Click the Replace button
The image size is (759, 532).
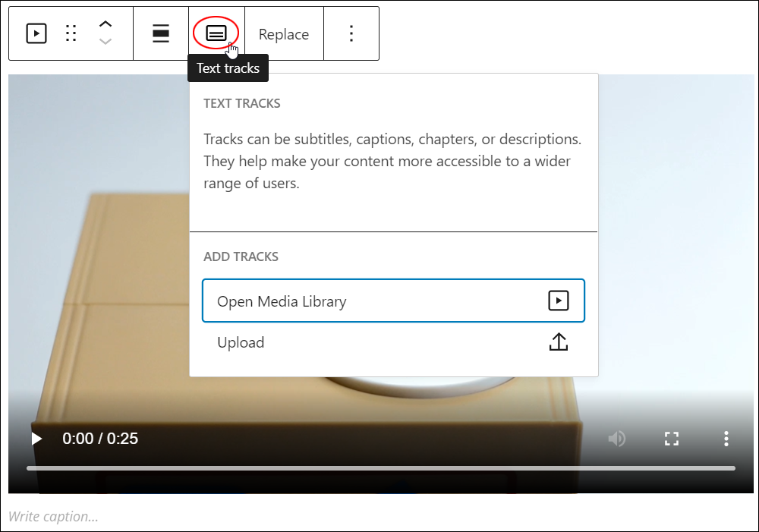pyautogui.click(x=284, y=34)
